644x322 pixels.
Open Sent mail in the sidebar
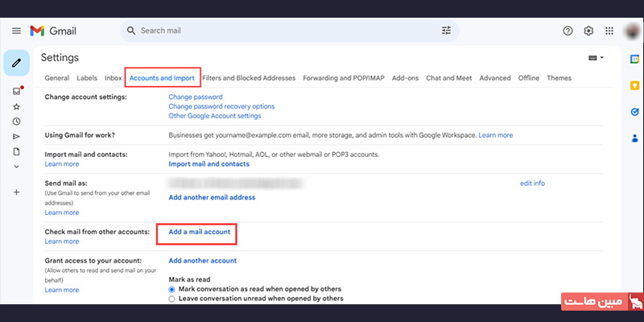click(16, 137)
